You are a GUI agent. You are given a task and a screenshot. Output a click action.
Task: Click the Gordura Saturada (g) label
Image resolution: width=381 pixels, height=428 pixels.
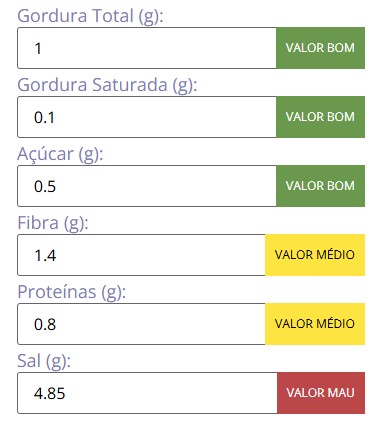pos(107,85)
